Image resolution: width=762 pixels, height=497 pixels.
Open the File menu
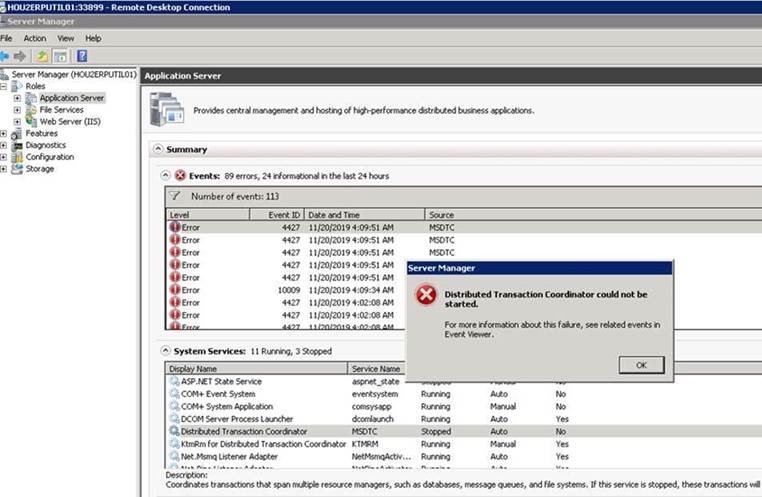coord(6,38)
